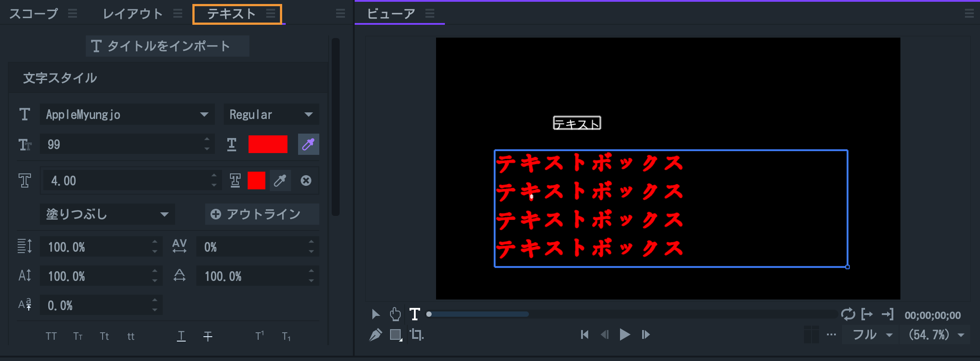Click the red テキストボックス text box
The width and height of the screenshot is (980, 361).
(x=671, y=208)
